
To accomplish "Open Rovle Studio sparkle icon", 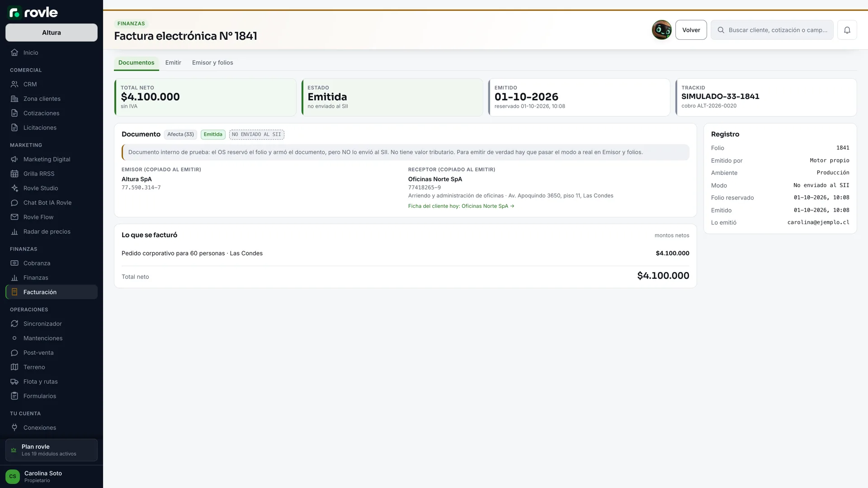I will 14,188.
